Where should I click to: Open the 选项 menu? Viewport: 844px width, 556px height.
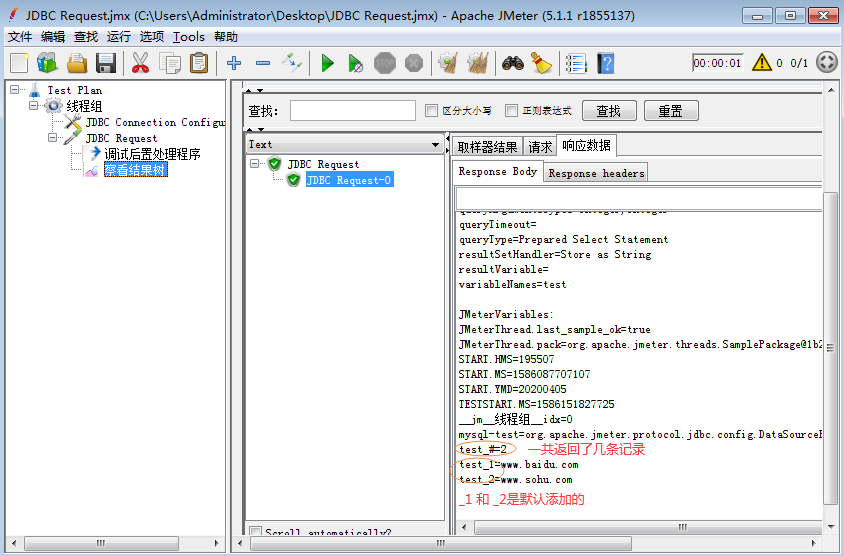pyautogui.click(x=152, y=37)
